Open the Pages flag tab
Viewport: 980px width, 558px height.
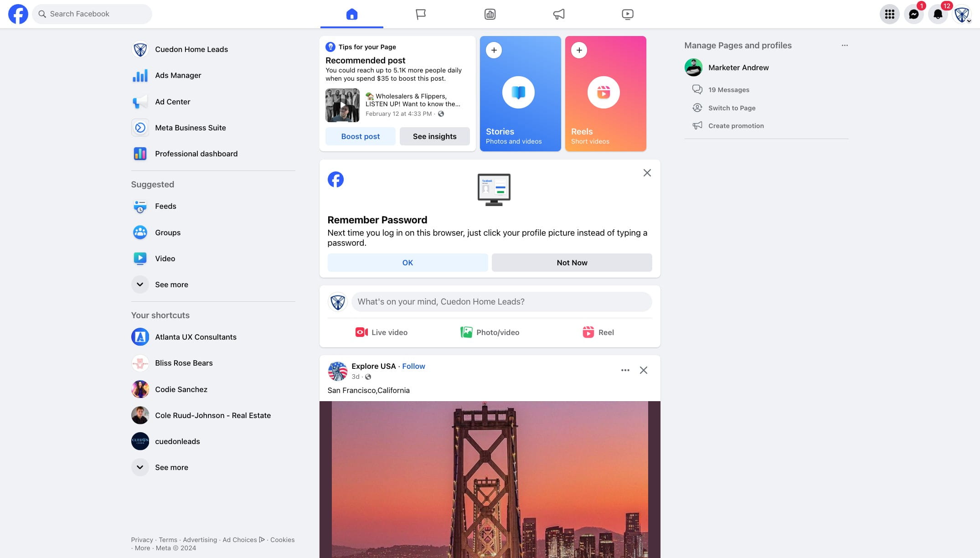point(421,14)
